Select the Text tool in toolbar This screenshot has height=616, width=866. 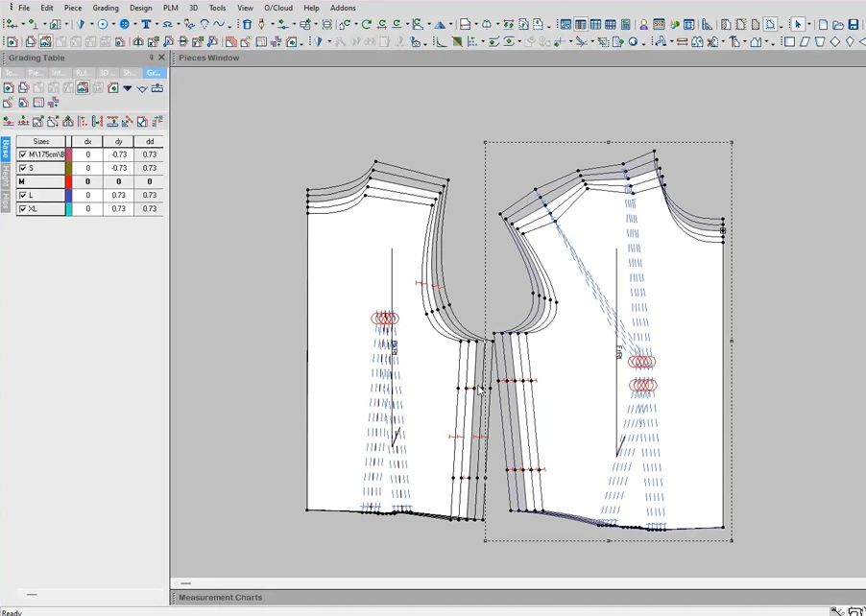[146, 24]
